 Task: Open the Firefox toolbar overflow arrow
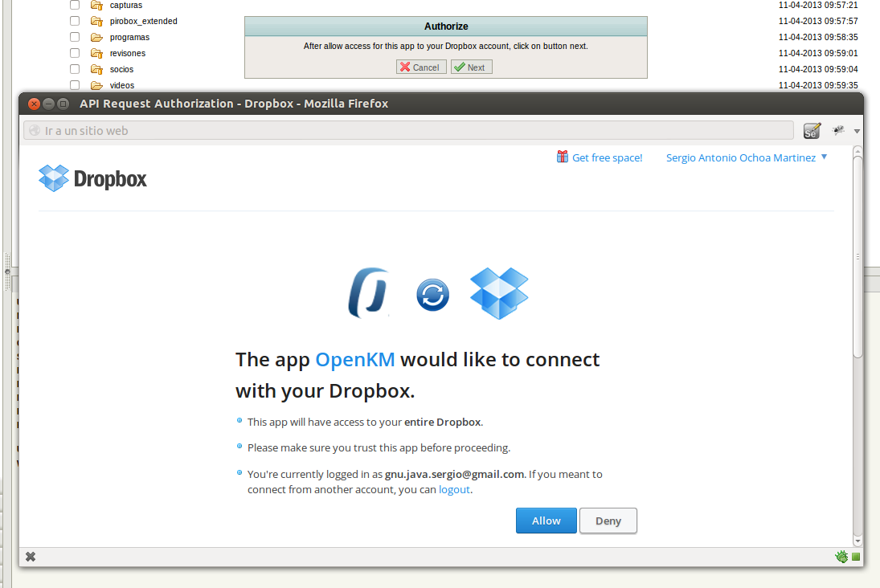pyautogui.click(x=857, y=131)
